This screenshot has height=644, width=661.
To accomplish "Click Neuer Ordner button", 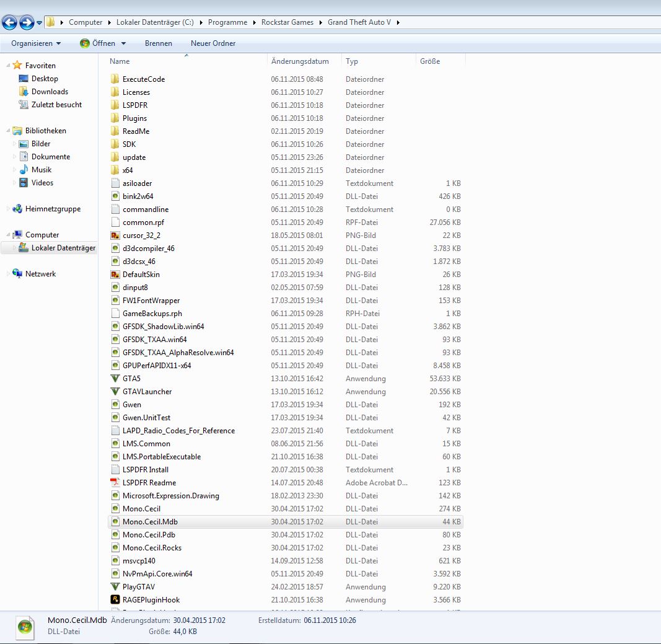I will pos(213,43).
